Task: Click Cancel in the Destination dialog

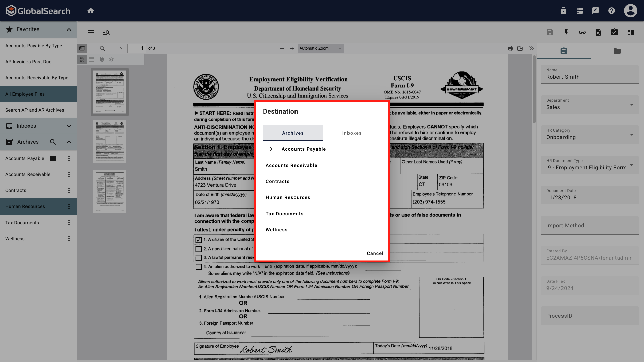Action: click(x=375, y=253)
